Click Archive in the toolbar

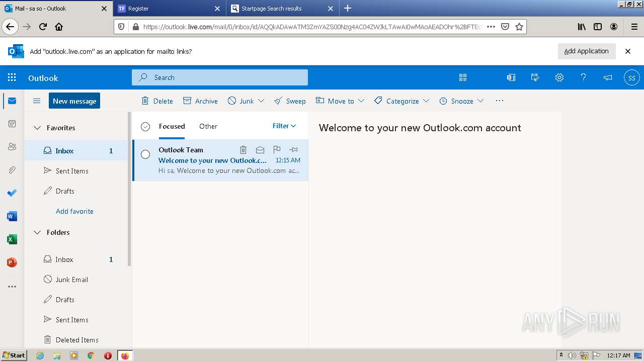[200, 101]
